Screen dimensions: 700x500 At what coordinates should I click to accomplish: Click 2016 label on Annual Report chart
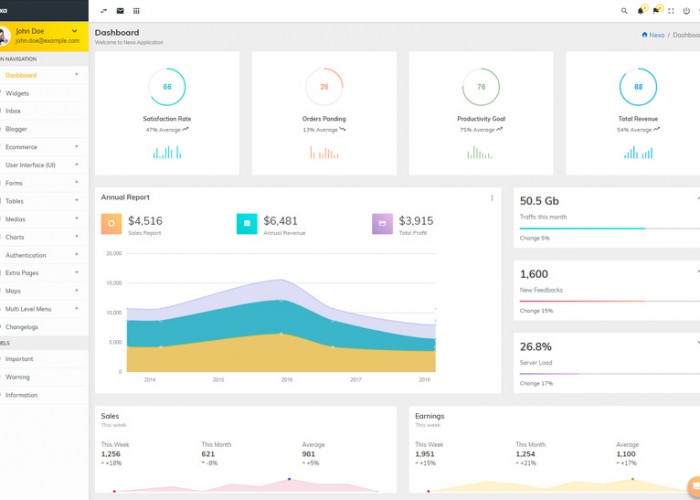287,379
